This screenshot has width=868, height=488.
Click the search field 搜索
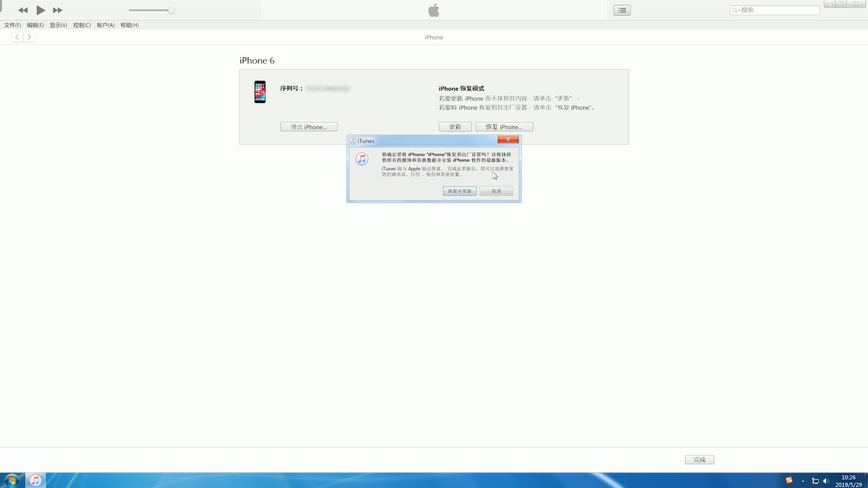(x=775, y=10)
